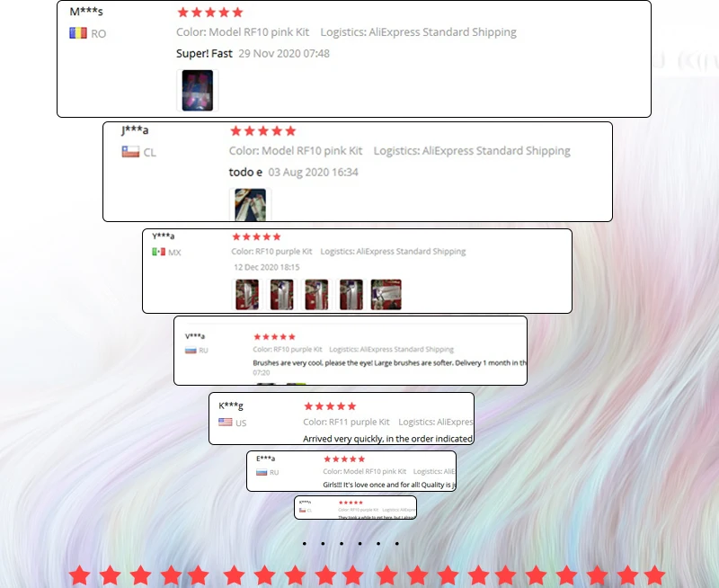The width and height of the screenshot is (719, 588).
Task: Open the photo thumbnail in M***s's review
Action: point(198,90)
